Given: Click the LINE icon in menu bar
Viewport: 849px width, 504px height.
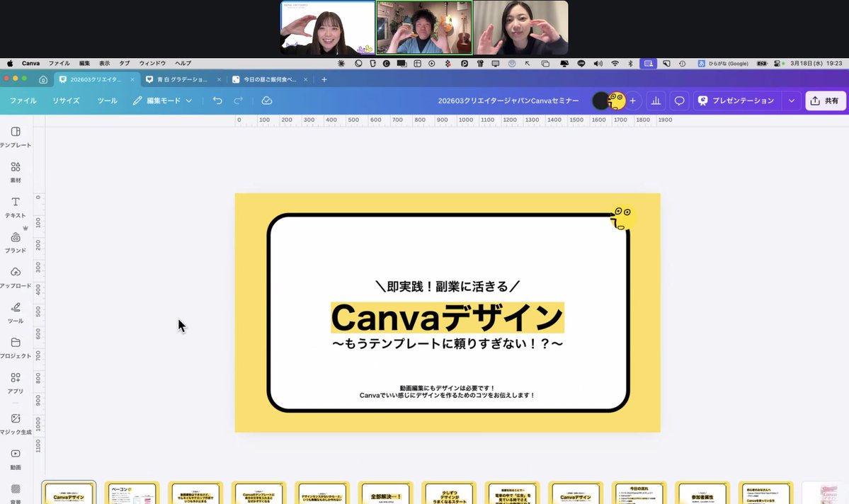Looking at the screenshot, I should (581, 63).
